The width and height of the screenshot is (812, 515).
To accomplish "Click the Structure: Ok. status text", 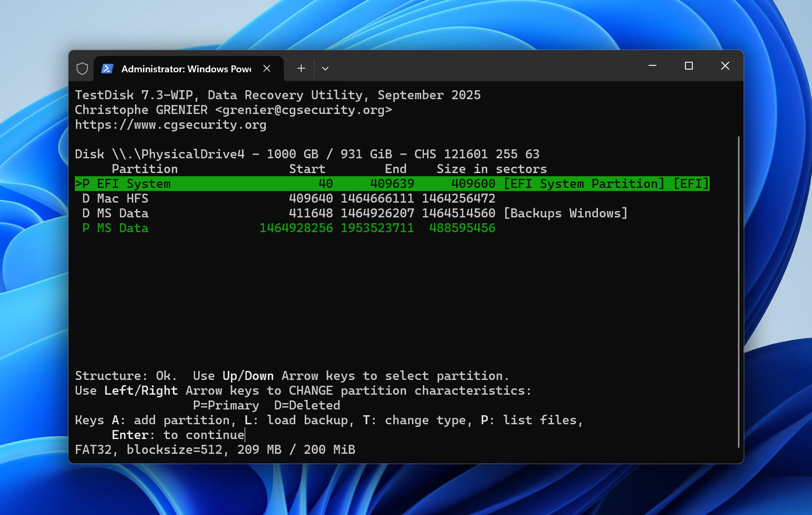I will [126, 376].
